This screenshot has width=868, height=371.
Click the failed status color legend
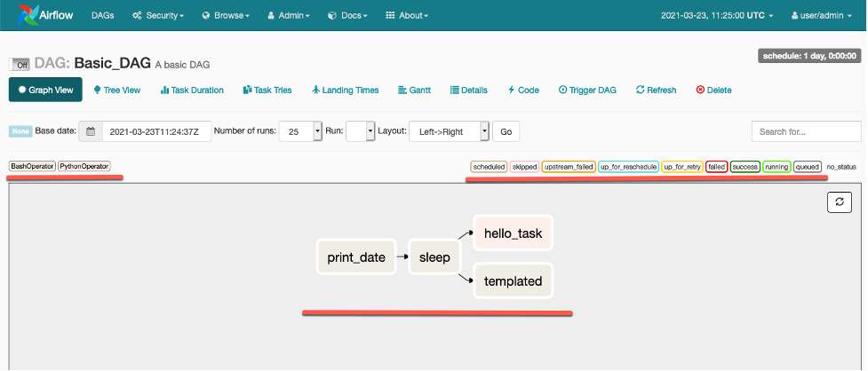716,166
